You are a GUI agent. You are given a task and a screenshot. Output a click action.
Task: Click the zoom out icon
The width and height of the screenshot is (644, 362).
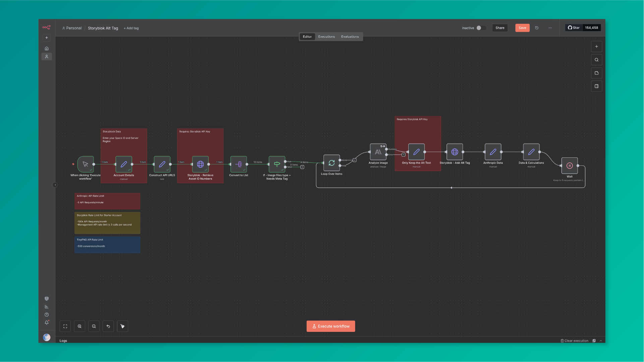[x=94, y=326]
